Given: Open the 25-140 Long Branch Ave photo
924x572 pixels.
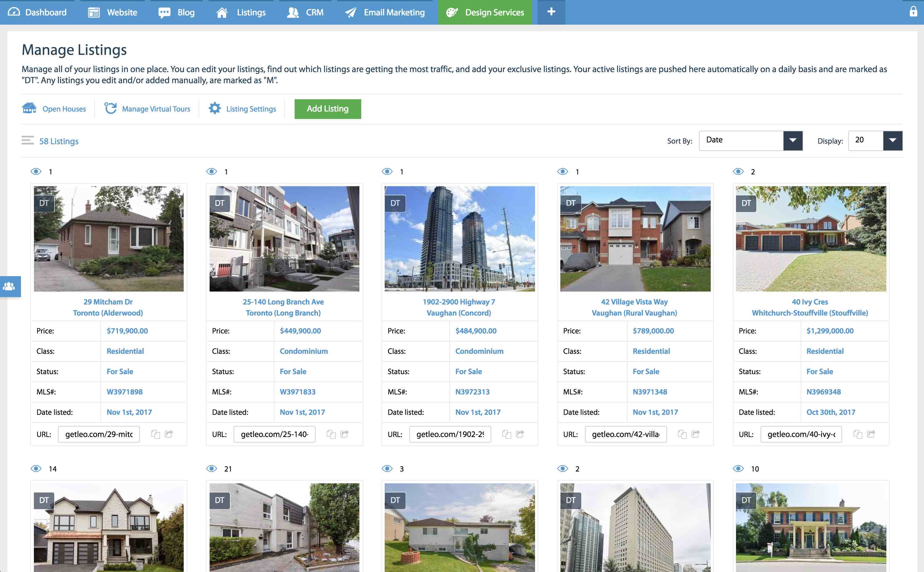Looking at the screenshot, I should pos(284,238).
